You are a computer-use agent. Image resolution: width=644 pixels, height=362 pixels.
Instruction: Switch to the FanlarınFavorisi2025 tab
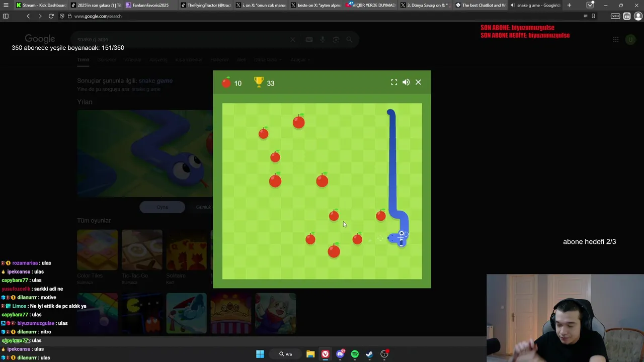tap(150, 5)
